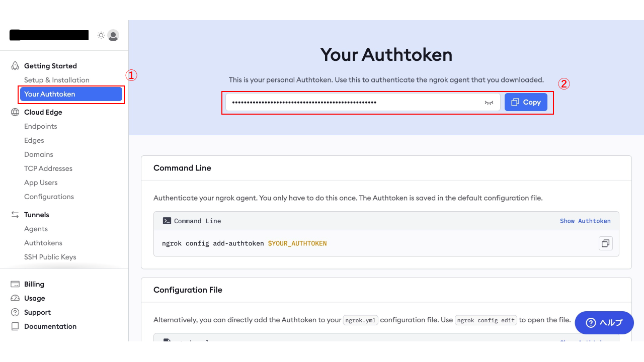
Task: Open the user account avatar menu
Action: 113,35
